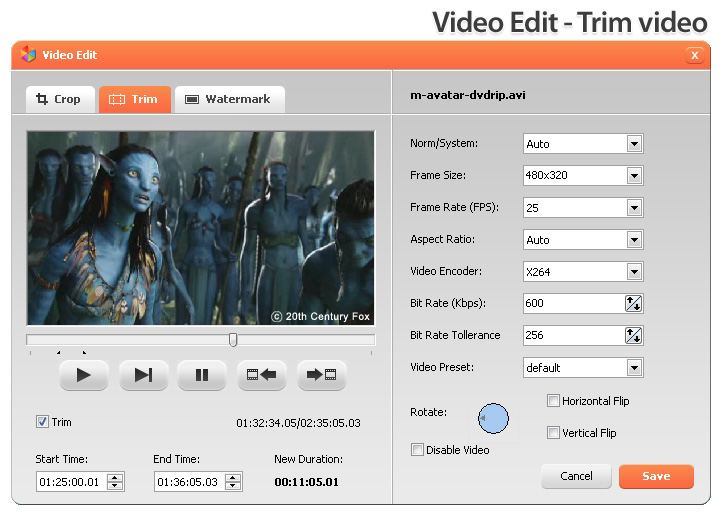724x516 pixels.
Task: Save the video edit settings
Action: point(656,476)
